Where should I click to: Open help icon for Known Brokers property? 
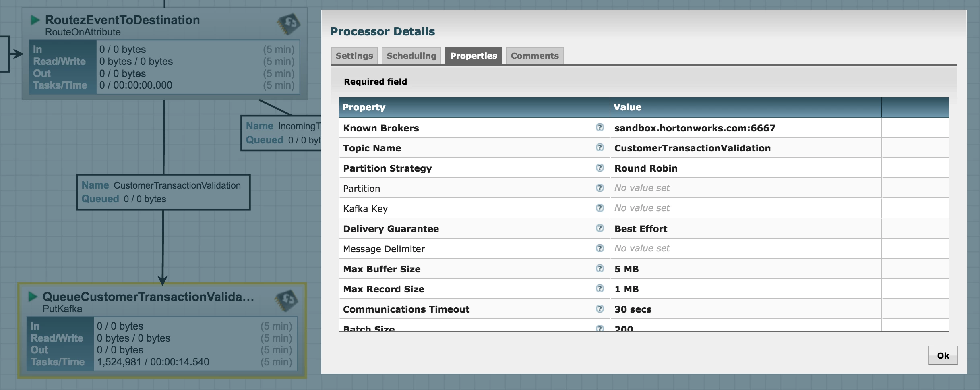[x=600, y=127]
